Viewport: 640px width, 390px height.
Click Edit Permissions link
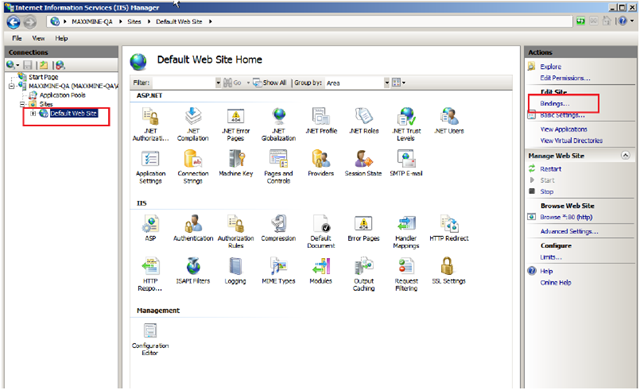565,78
